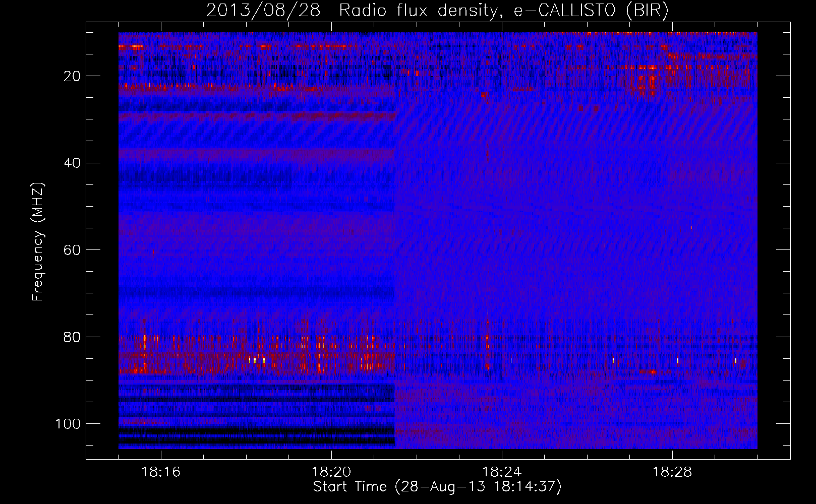Click the plot title "2013/08/28 Radio flux density, e-CALLISTO (BIR)"
Screen dimensions: 816x504
pos(437,11)
